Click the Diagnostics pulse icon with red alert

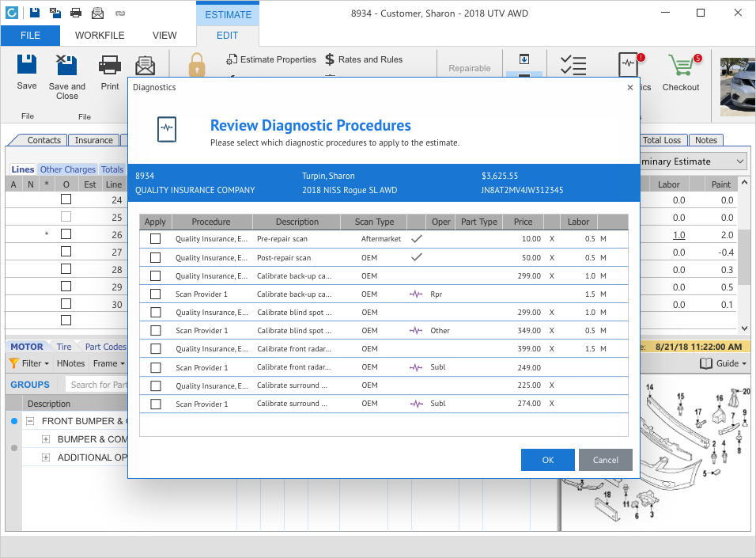(x=629, y=63)
